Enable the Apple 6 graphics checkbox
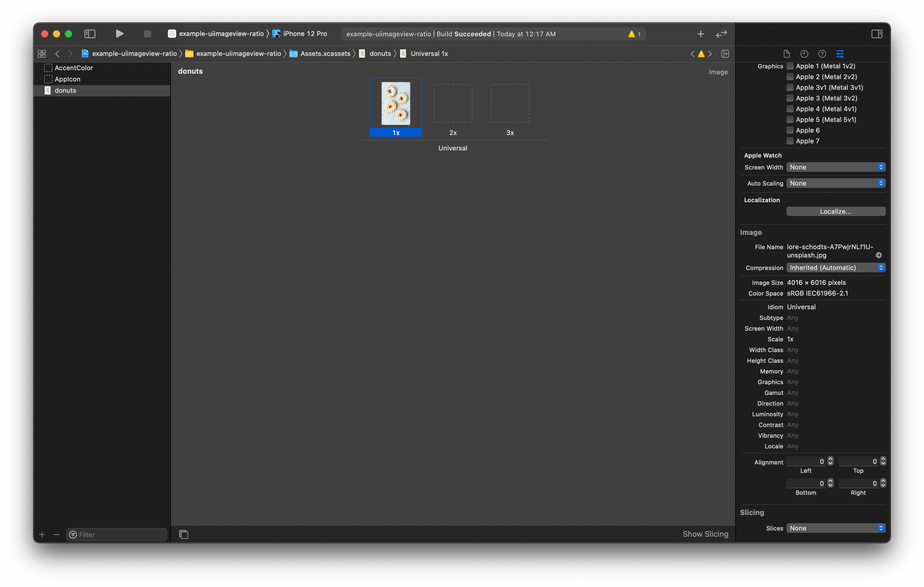The image size is (924, 587). (x=790, y=130)
